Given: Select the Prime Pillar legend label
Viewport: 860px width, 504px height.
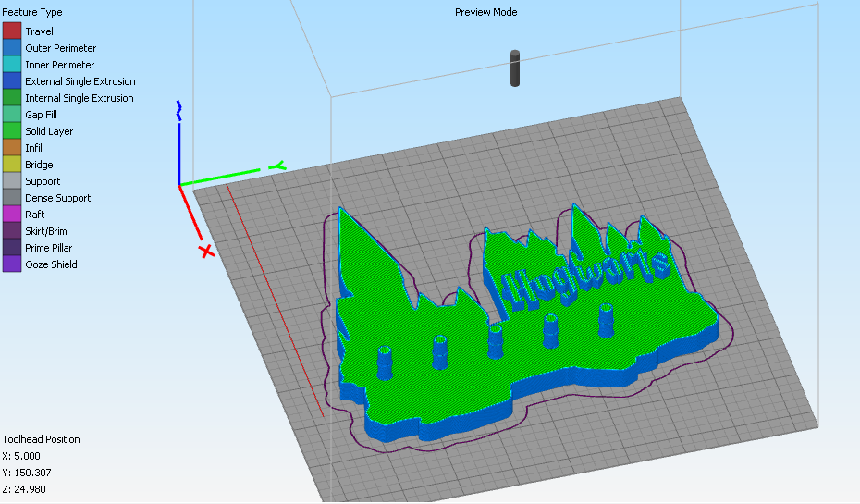Looking at the screenshot, I should tap(49, 247).
